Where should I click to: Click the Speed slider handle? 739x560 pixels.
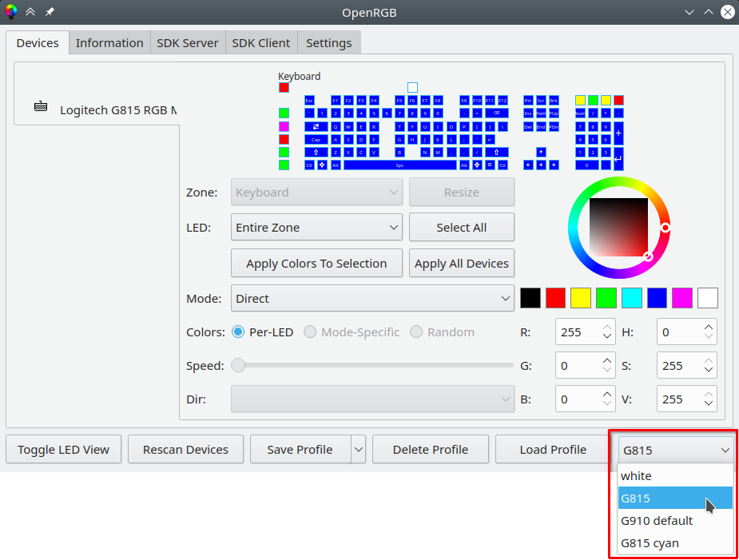point(238,365)
